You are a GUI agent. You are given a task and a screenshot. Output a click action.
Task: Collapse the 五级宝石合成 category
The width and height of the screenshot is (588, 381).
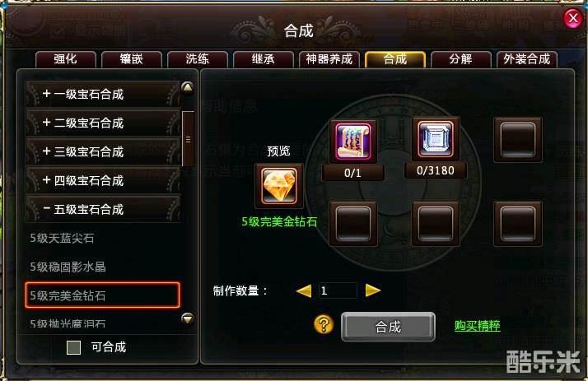[x=103, y=209]
